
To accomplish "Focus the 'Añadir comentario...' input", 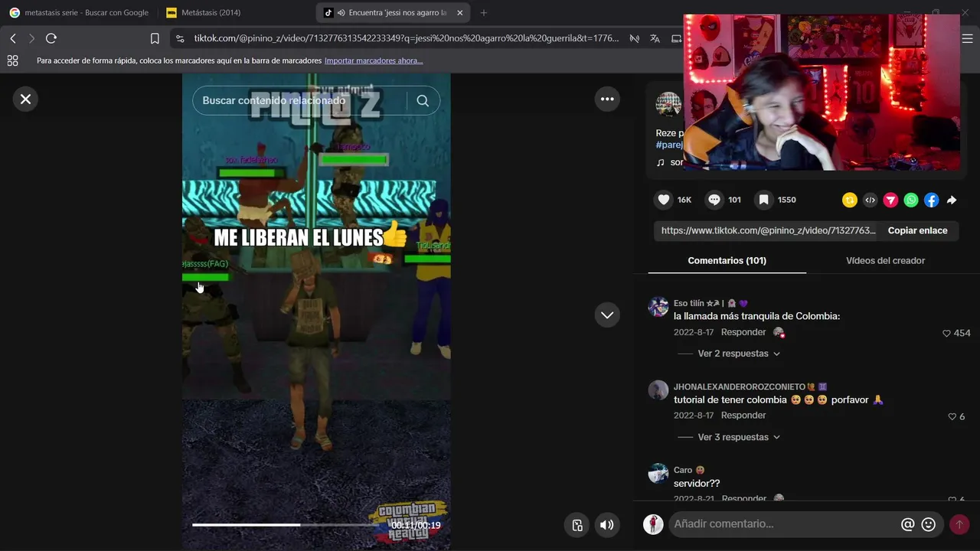I will 784,524.
